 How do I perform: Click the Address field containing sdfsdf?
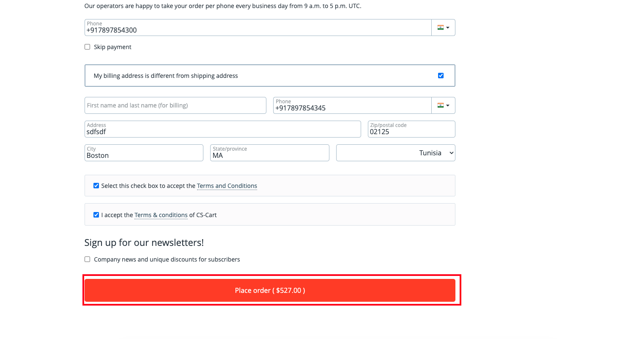[x=223, y=129]
